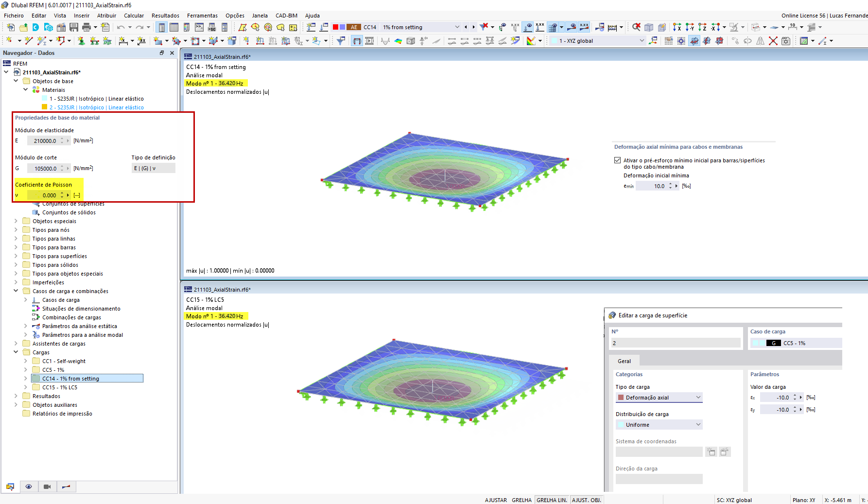Click the lavender color swatch beside AE
The image size is (868, 504).
click(x=342, y=27)
